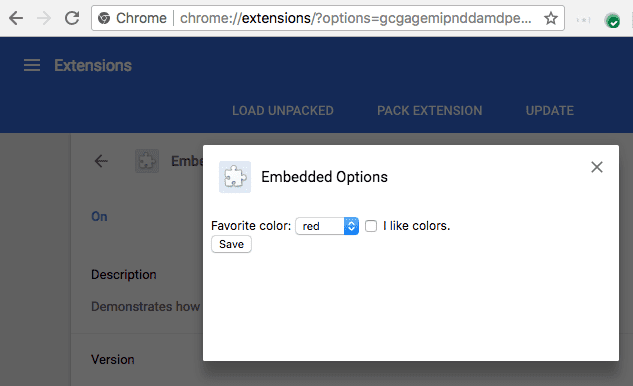
Task: Click UPDATE in the developer toolbar
Action: click(x=549, y=111)
